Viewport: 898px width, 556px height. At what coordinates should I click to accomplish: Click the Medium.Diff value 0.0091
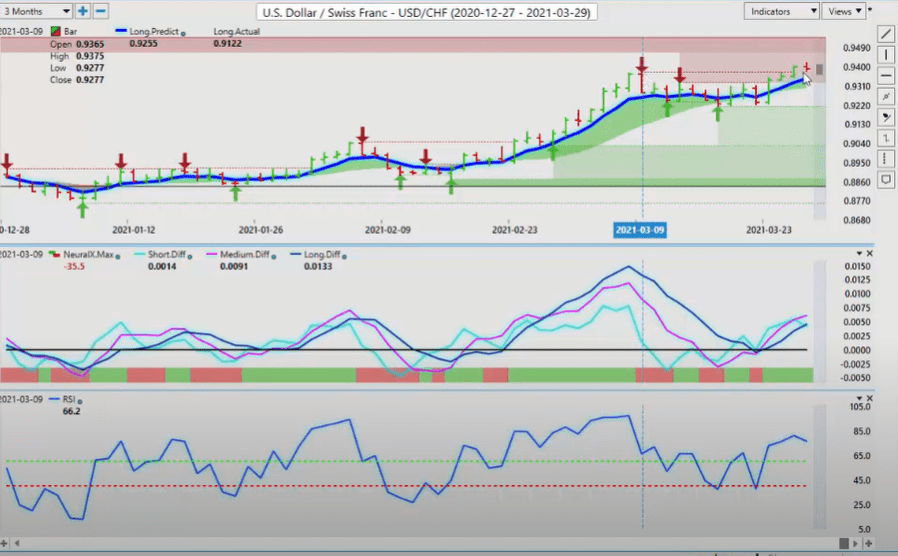point(234,266)
